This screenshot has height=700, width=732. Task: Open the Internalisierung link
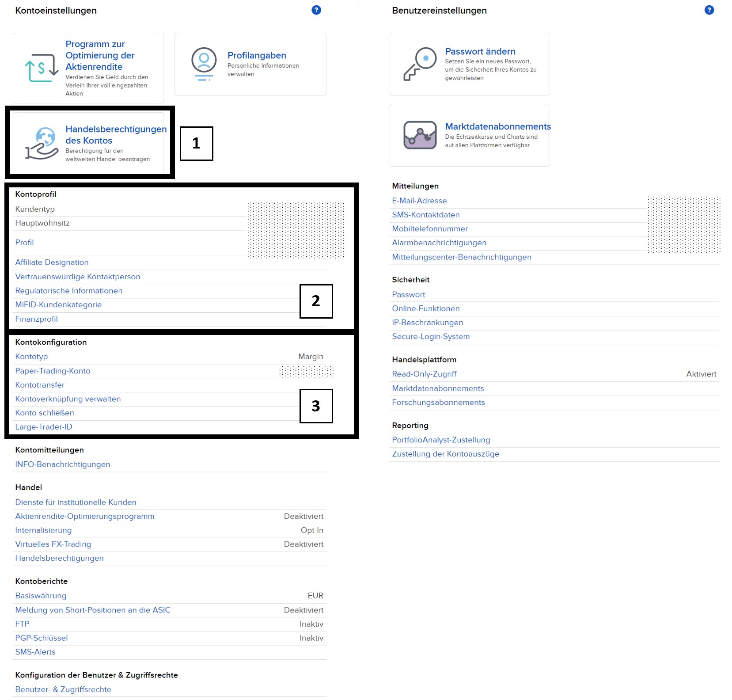(43, 530)
